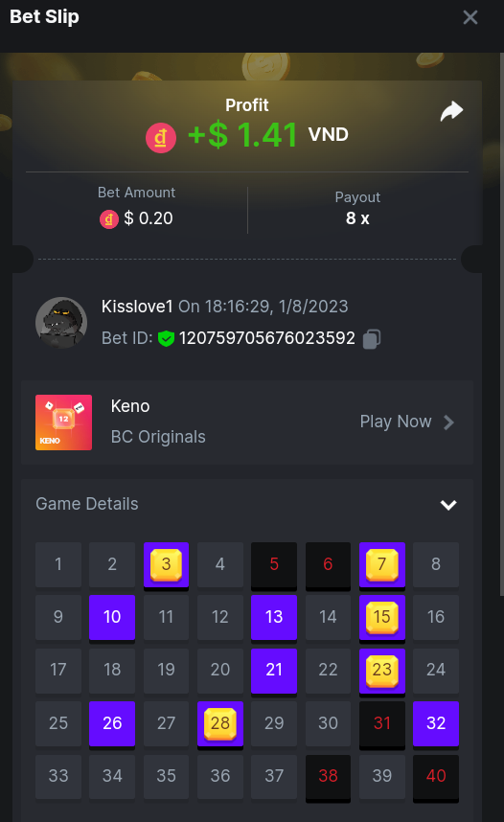Click the coin icon next to Bet Amount

tap(109, 219)
